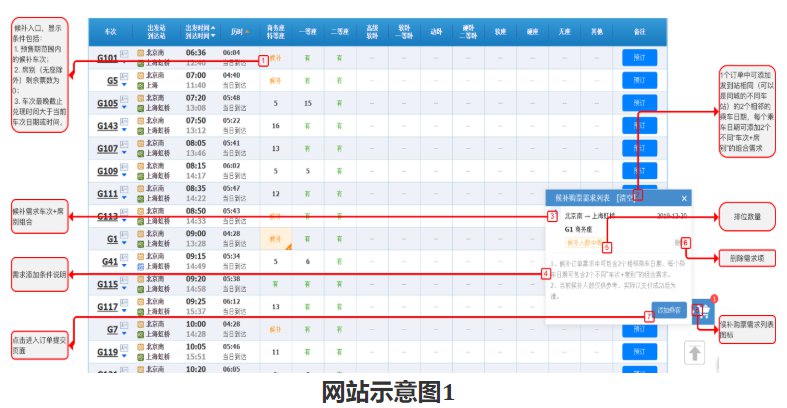Open train number G117 link
Screen dimensions: 787x408
107,307
